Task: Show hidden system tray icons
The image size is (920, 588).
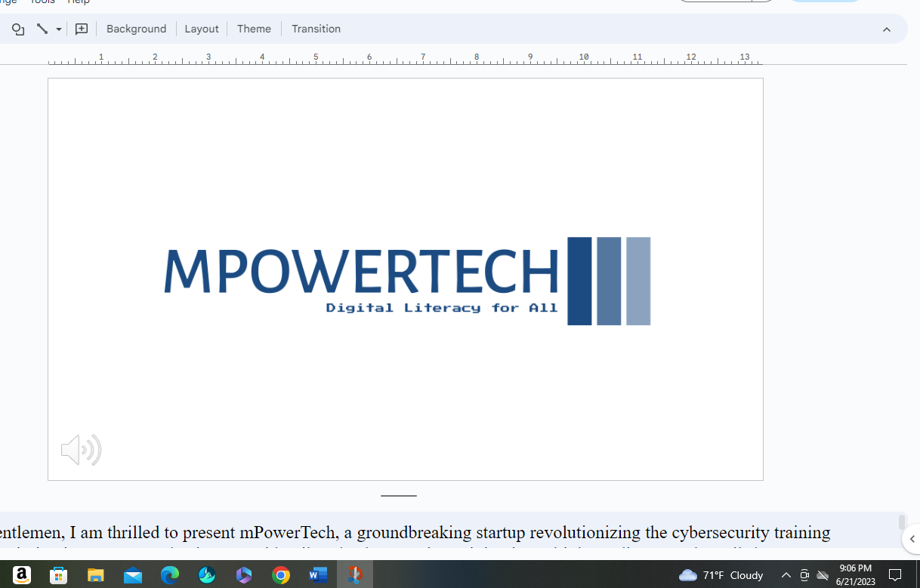Action: [786, 575]
